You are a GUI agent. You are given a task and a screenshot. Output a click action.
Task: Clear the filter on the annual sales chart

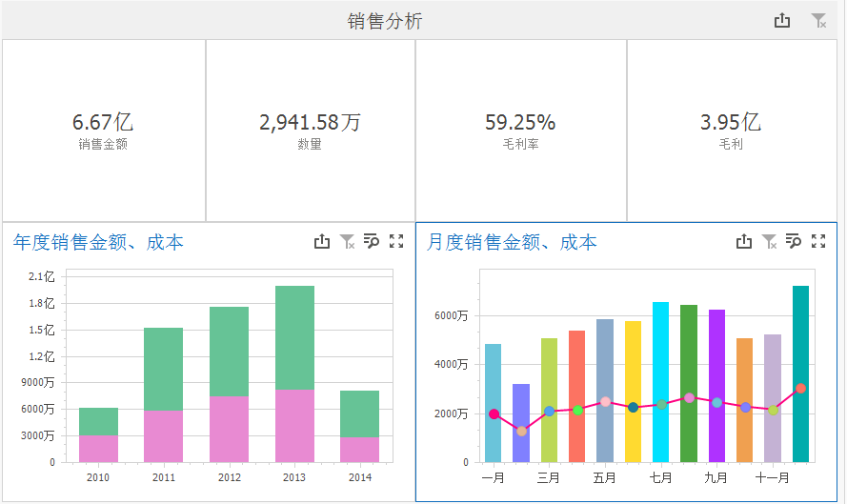[347, 242]
